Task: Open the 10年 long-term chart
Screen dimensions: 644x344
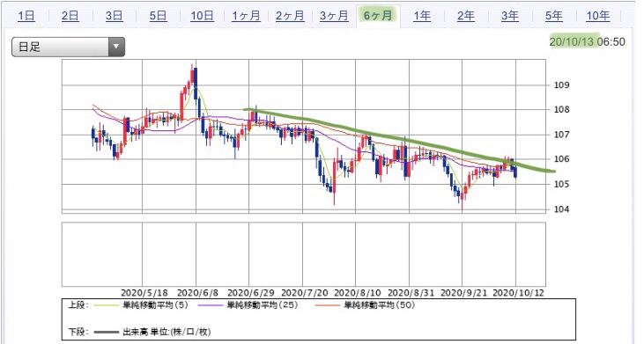Action: [597, 16]
